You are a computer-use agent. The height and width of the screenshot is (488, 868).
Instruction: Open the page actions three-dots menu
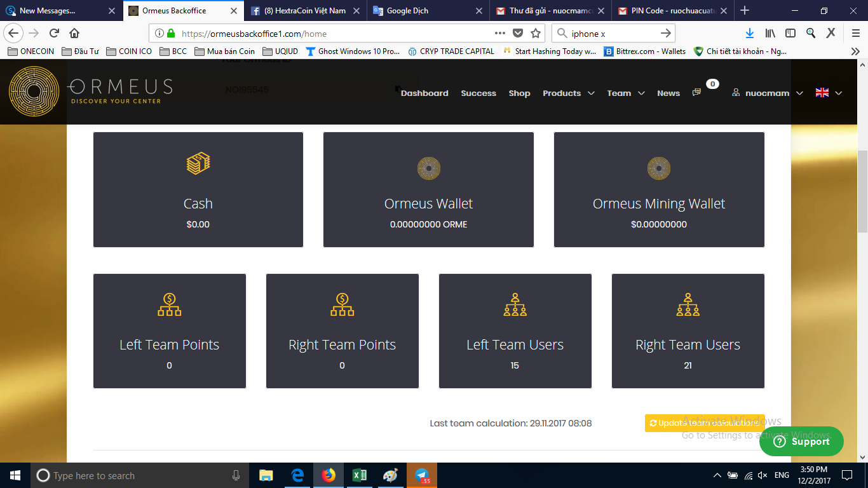click(500, 33)
